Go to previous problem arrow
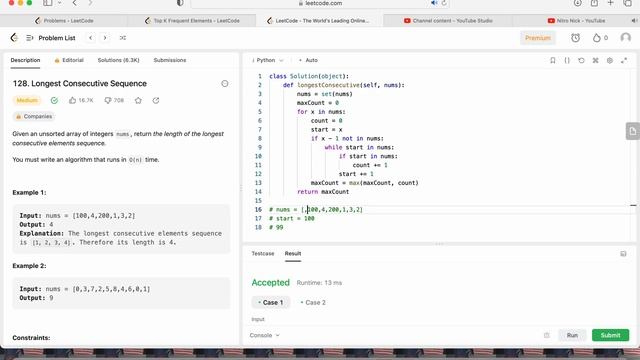The image size is (640, 360). tap(91, 38)
